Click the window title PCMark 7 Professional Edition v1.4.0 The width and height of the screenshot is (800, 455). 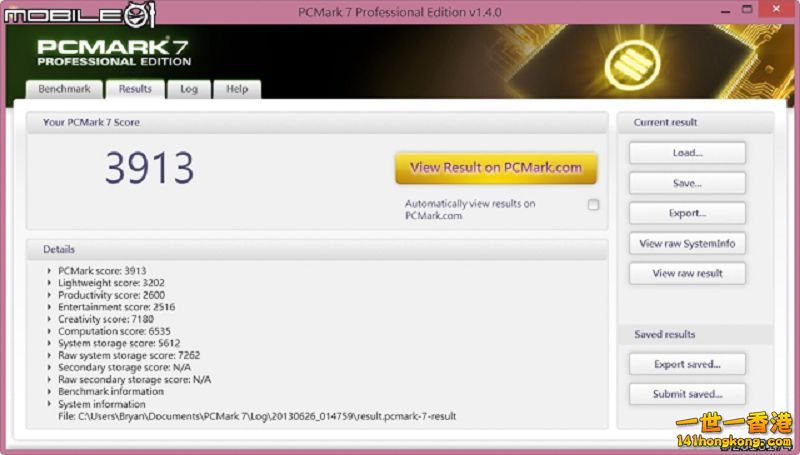pos(399,12)
